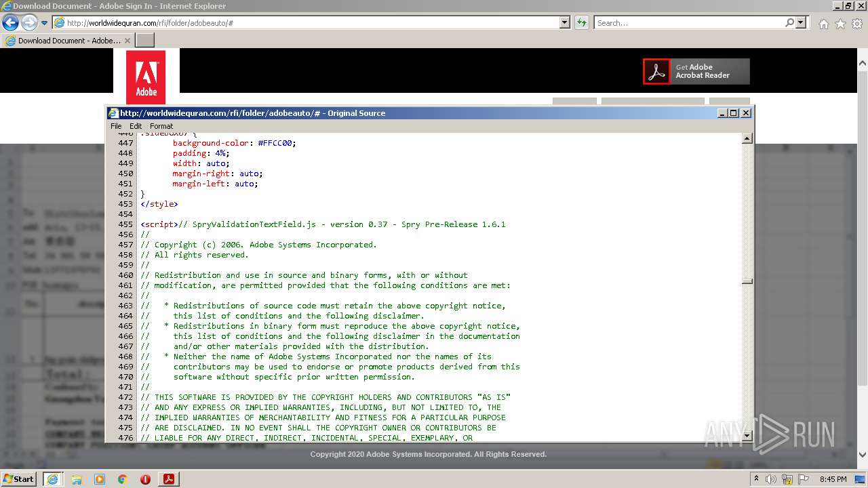Minimize the Internet Explorer window
The width and height of the screenshot is (868, 488).
click(x=837, y=6)
